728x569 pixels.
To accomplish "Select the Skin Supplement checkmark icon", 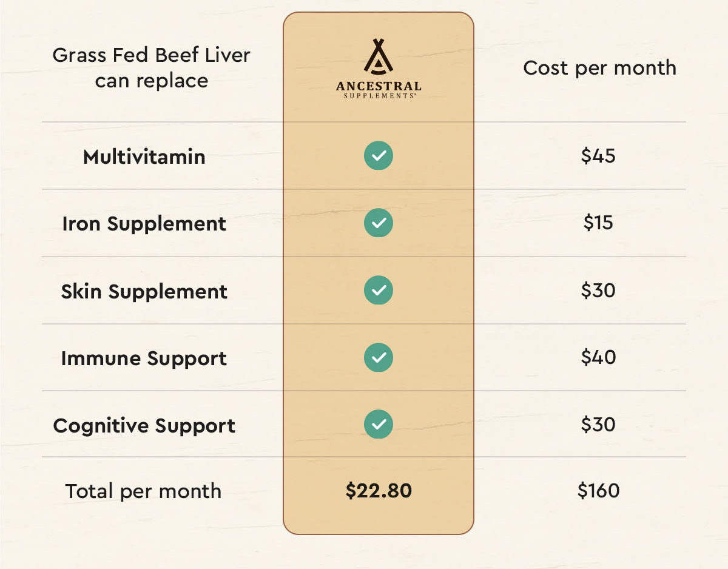I will [x=379, y=291].
